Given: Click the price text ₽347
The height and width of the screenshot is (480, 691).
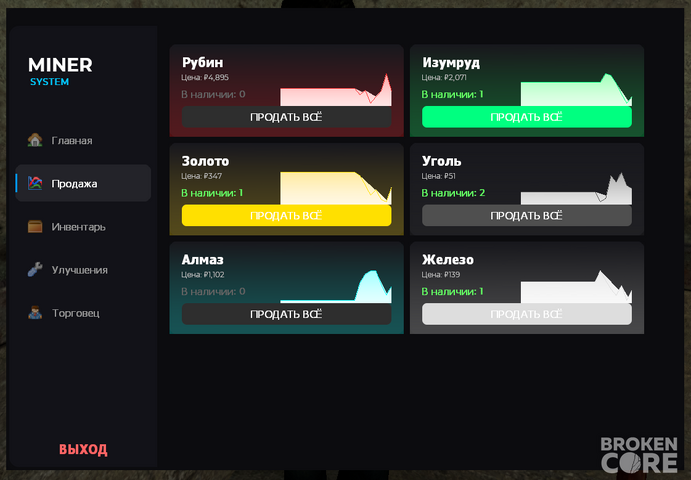Looking at the screenshot, I should [x=213, y=176].
